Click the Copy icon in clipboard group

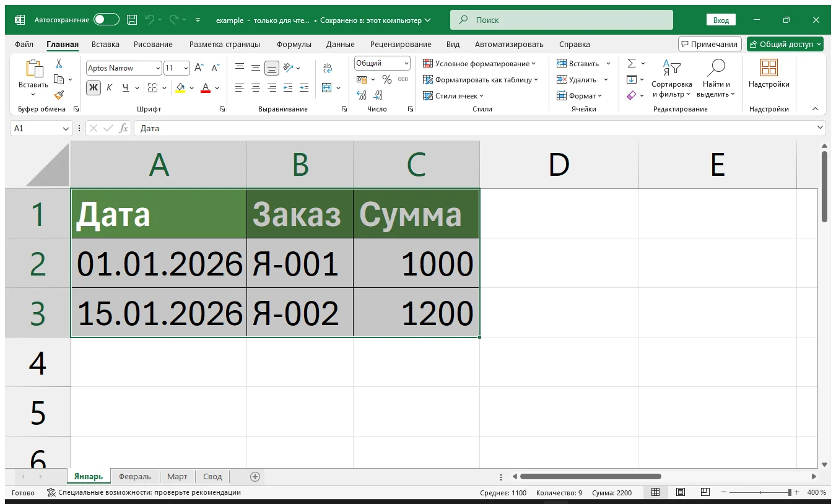pos(59,79)
